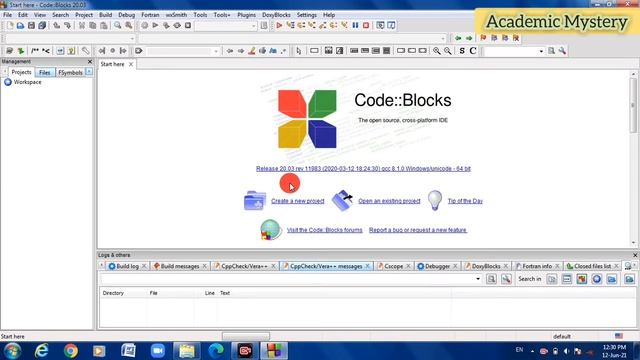This screenshot has width=640, height=360.
Task: Open the Plugins menu
Action: coord(246,15)
